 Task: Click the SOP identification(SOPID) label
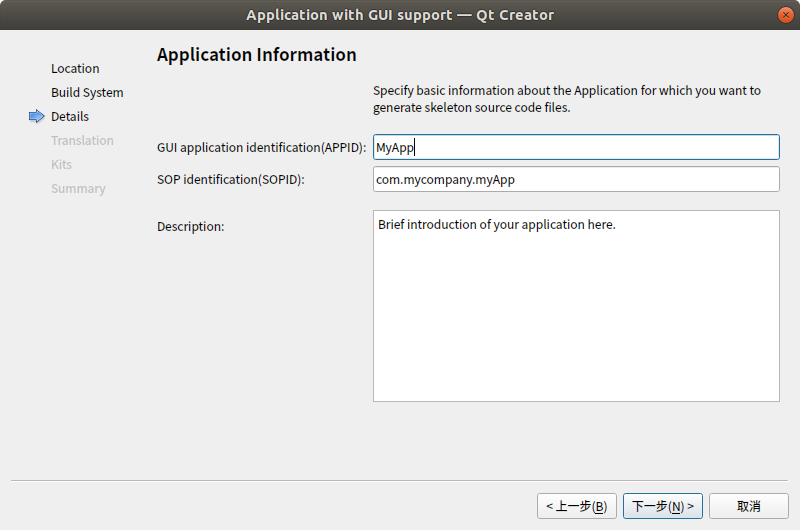230,179
